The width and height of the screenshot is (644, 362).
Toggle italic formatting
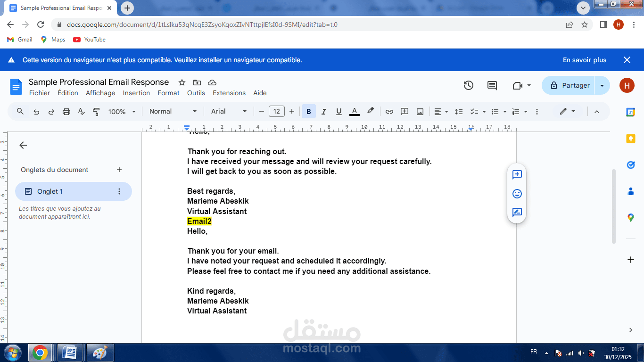(324, 112)
